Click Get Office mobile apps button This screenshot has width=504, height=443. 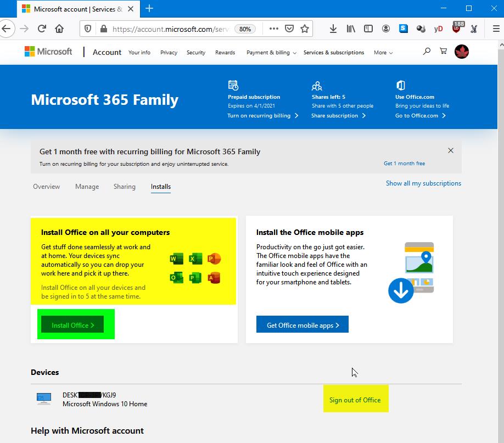(302, 324)
